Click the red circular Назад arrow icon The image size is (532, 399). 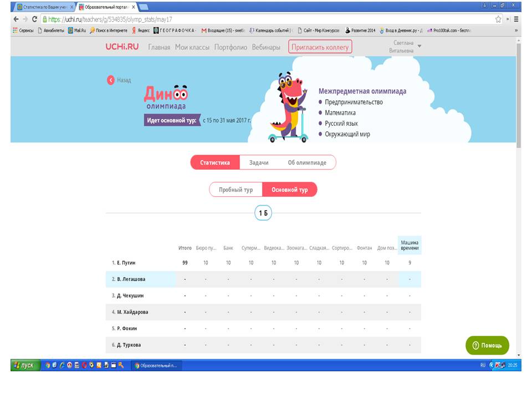111,80
